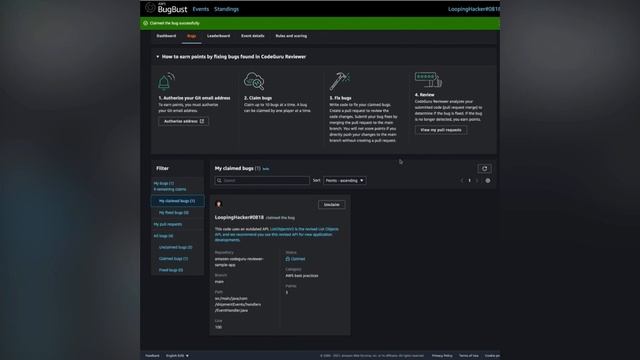Viewport: 640px width, 360px height.
Task: Click the thumbs-up Review icon
Action: pos(428,80)
